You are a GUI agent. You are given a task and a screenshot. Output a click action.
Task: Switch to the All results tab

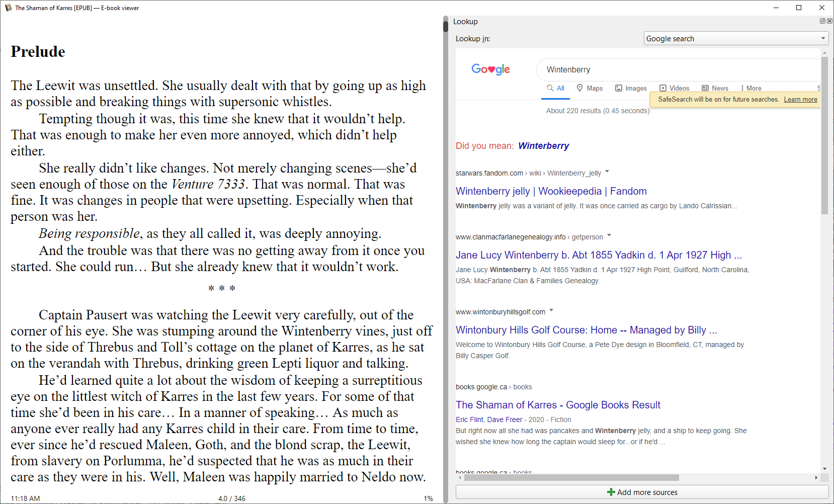556,88
